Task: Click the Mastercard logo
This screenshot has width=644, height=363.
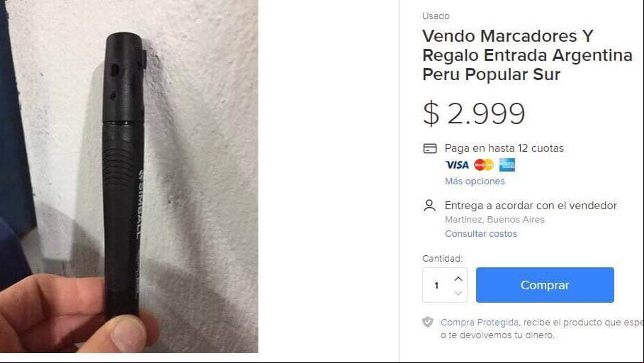Action: pyautogui.click(x=484, y=165)
